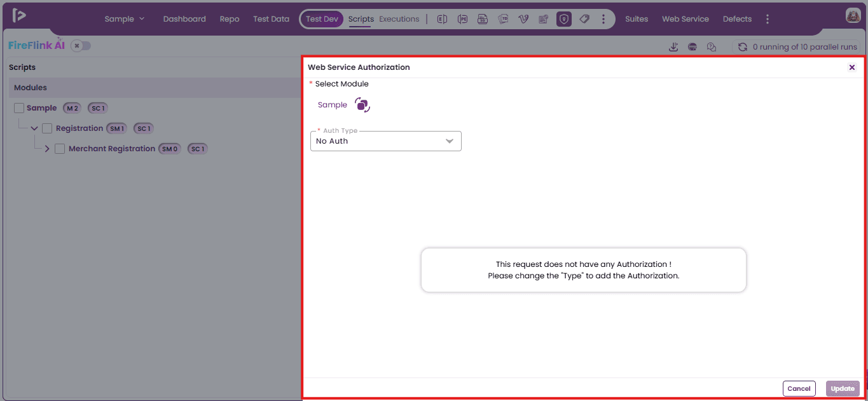Open the Program Elements (PE) icon
The height and width of the screenshot is (401, 868).
coord(462,19)
